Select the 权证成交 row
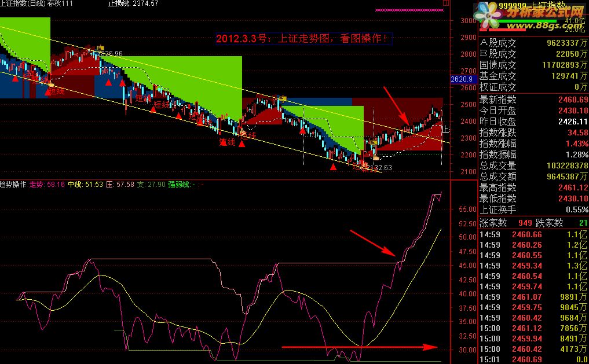Viewport: 589px width, 364px height. click(534, 87)
